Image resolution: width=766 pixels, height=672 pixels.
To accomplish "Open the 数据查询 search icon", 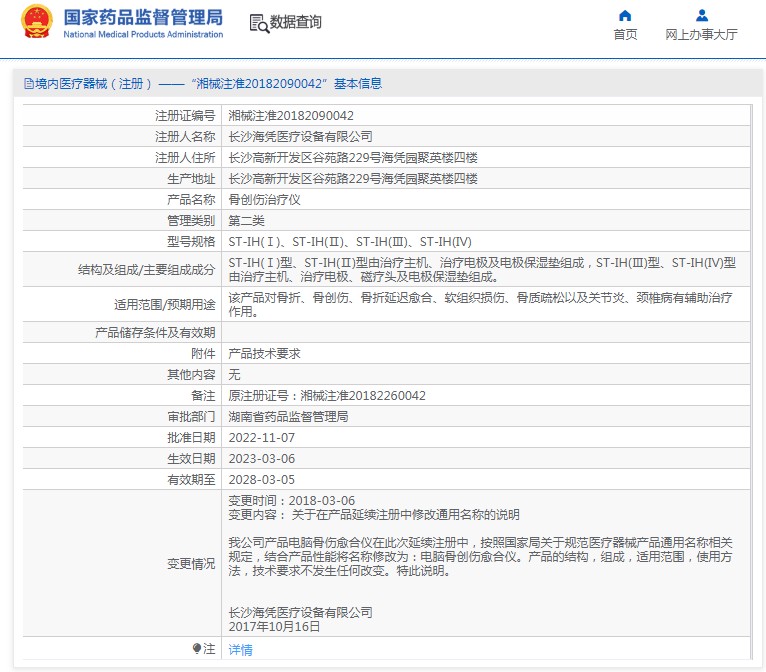I will pos(259,23).
